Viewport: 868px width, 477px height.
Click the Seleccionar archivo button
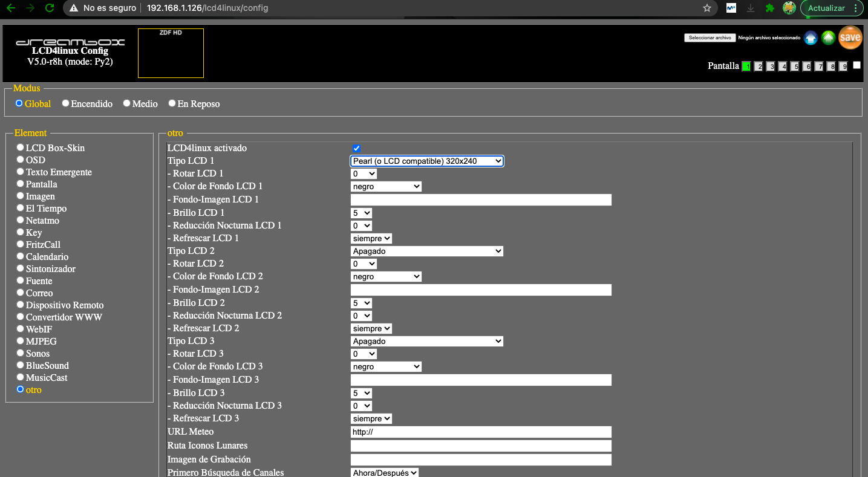tap(710, 37)
